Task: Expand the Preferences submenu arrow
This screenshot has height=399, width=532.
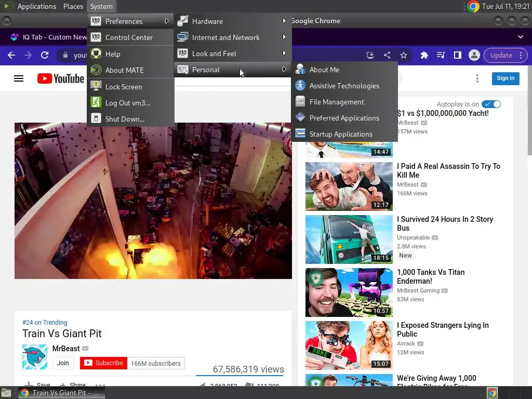Action: click(x=167, y=21)
